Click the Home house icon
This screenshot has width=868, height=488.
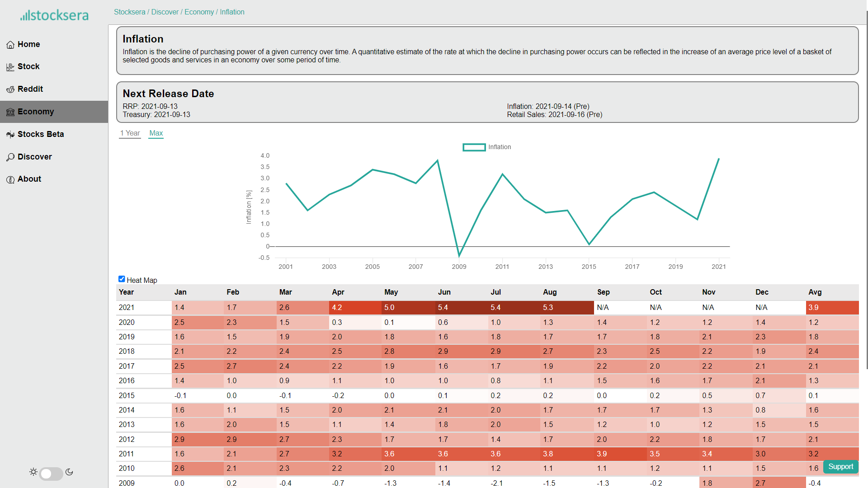10,45
